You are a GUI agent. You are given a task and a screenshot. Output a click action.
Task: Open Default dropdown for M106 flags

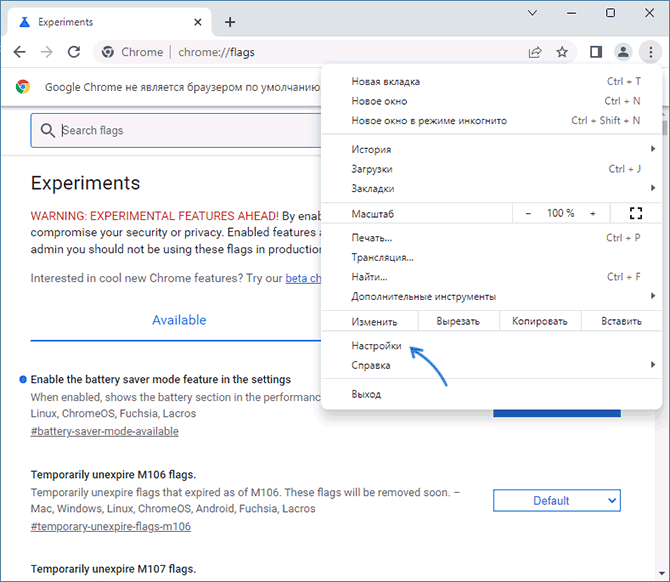point(557,500)
